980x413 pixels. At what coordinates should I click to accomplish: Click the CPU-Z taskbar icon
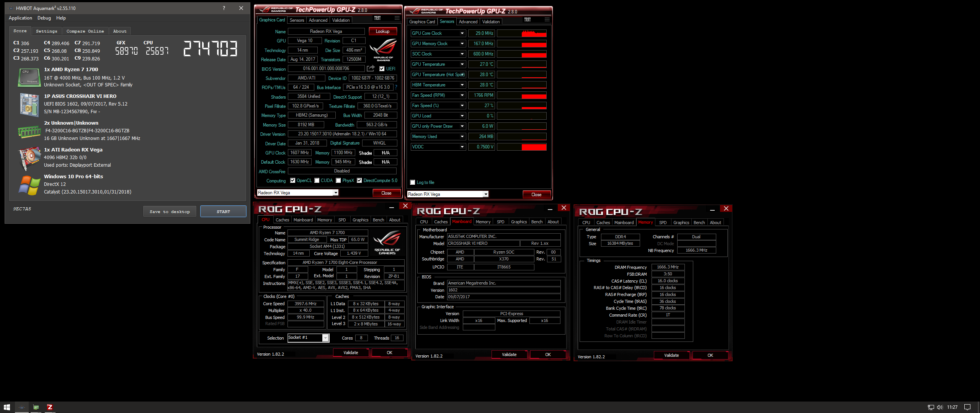click(50, 407)
